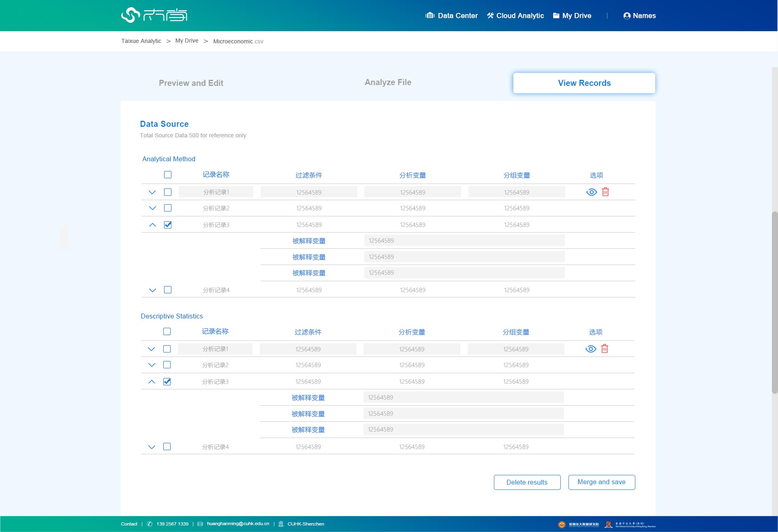Image resolution: width=778 pixels, height=532 pixels.
Task: Click the left edge collapse handle
Action: (x=64, y=237)
